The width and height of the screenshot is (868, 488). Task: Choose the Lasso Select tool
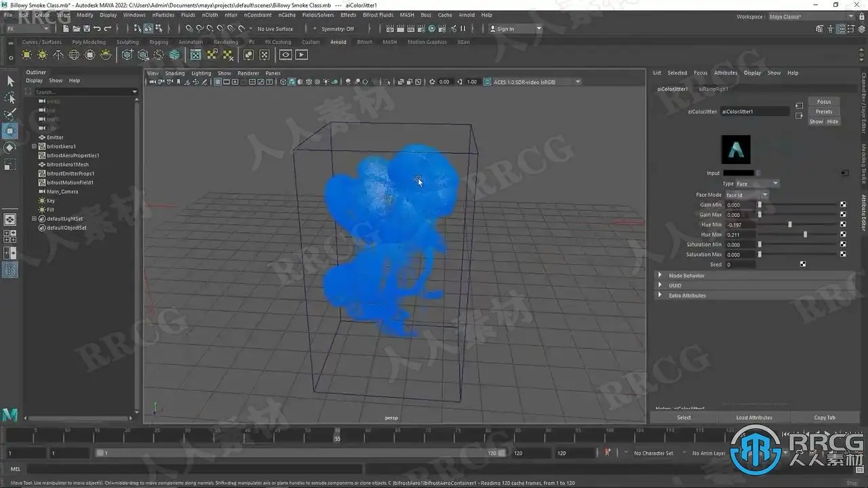pyautogui.click(x=10, y=98)
